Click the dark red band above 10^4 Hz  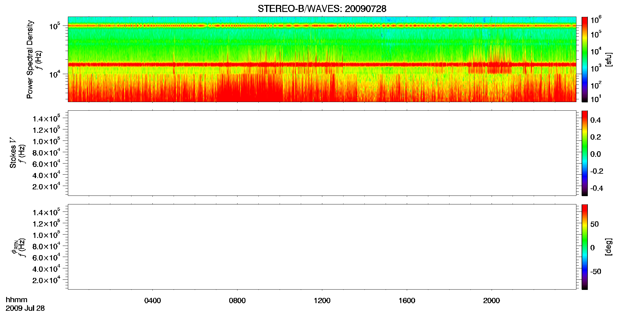tap(322, 65)
